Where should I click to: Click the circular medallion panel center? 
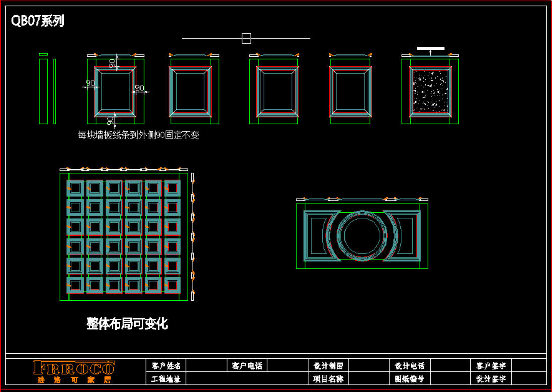point(362,236)
